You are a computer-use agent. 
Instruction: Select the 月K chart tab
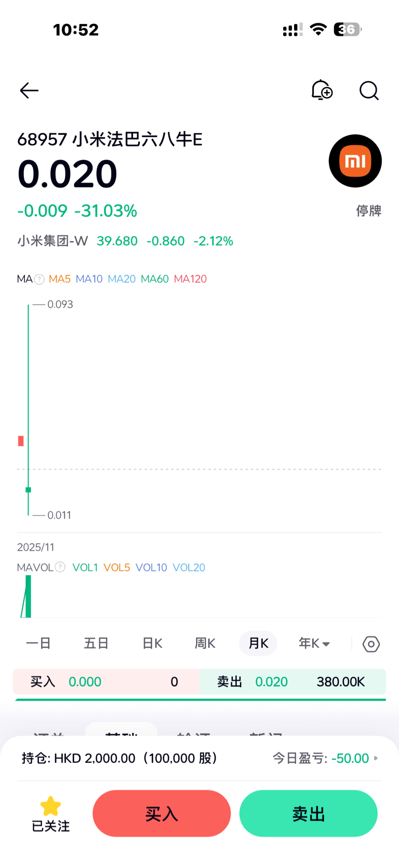click(x=258, y=643)
